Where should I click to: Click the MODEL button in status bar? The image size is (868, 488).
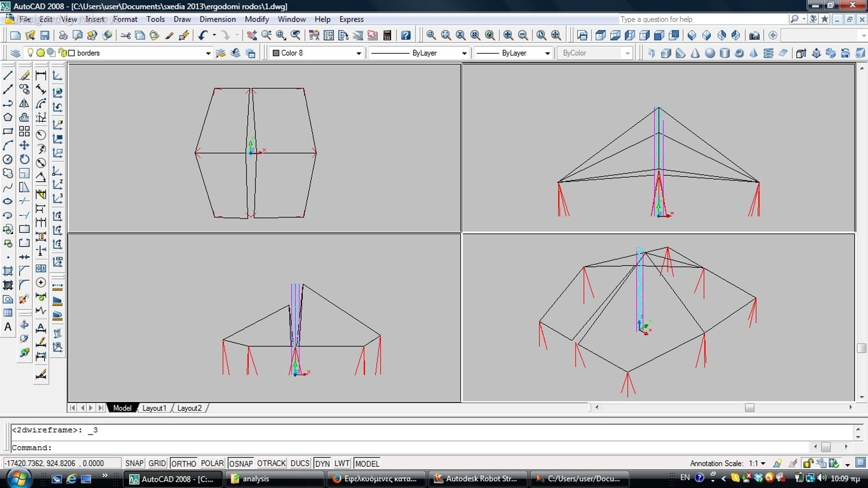coord(367,463)
